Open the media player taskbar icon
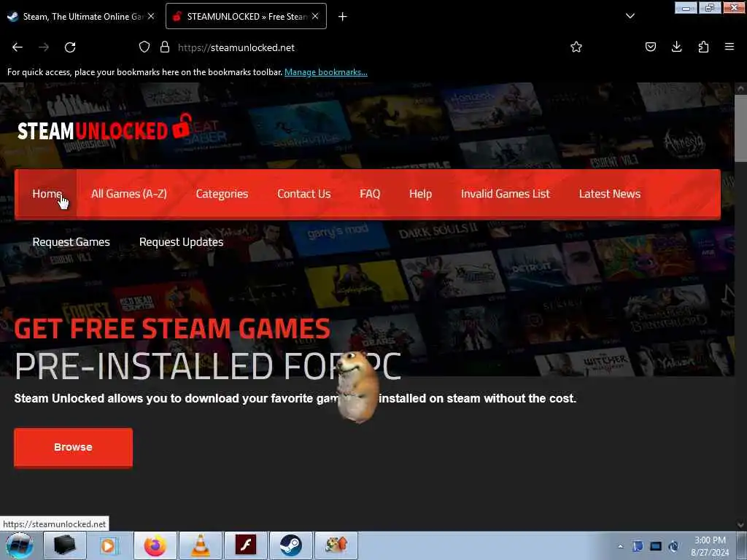Image resolution: width=747 pixels, height=560 pixels. click(109, 545)
